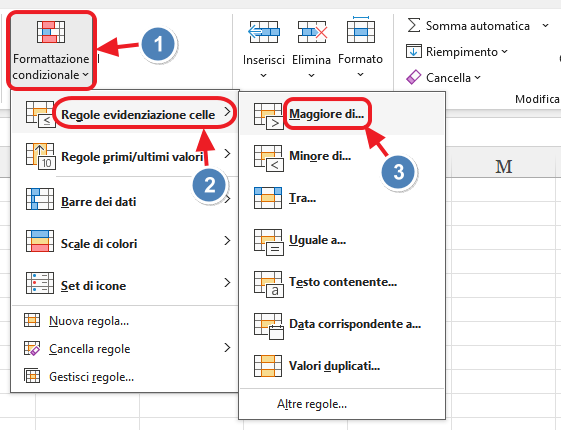Expand Set di icone submenu arrow
The height and width of the screenshot is (430, 561).
pyautogui.click(x=227, y=283)
